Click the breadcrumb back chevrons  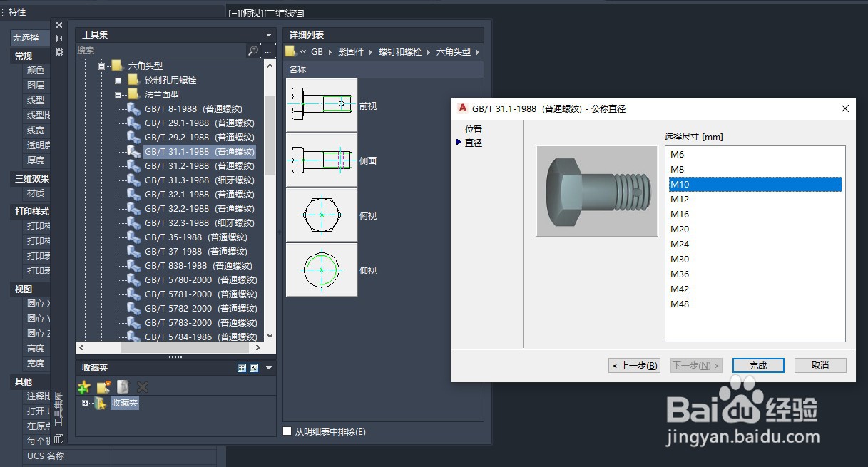click(x=303, y=52)
